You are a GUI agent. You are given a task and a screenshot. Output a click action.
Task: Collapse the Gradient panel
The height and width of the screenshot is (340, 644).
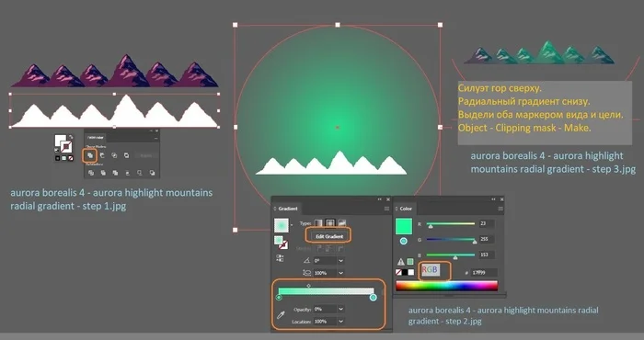pos(379,199)
